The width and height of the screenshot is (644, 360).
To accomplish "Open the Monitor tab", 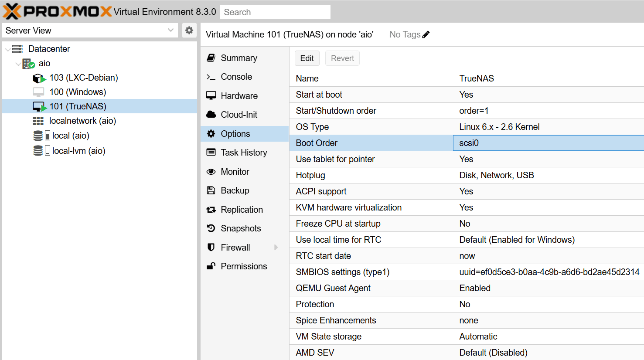I will pos(245,172).
